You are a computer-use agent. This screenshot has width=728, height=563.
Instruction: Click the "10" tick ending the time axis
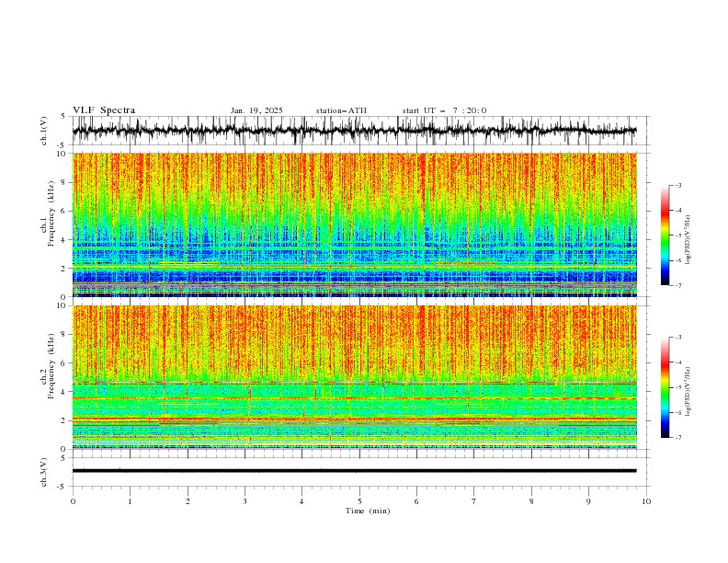(x=646, y=501)
